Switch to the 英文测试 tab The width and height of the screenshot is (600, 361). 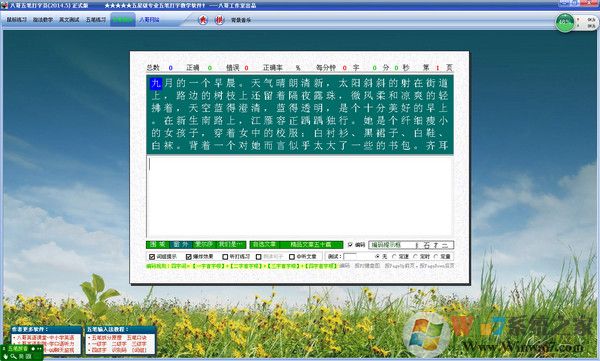click(x=69, y=20)
